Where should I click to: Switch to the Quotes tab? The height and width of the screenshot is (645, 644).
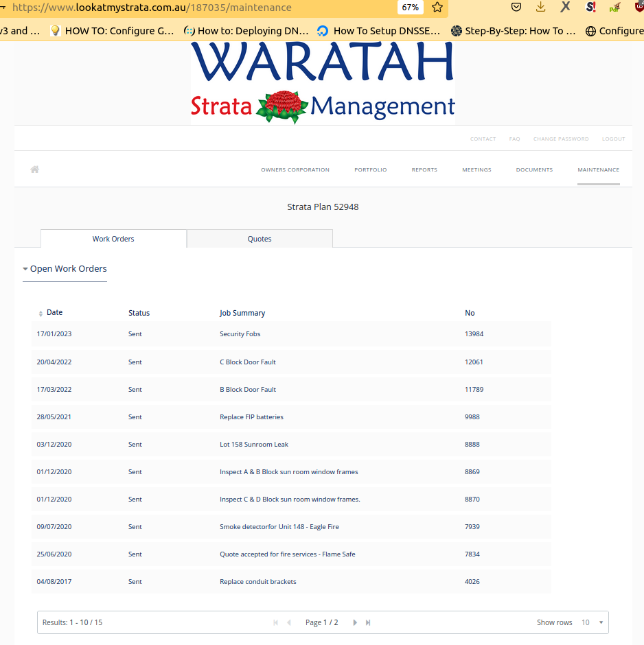tap(260, 239)
